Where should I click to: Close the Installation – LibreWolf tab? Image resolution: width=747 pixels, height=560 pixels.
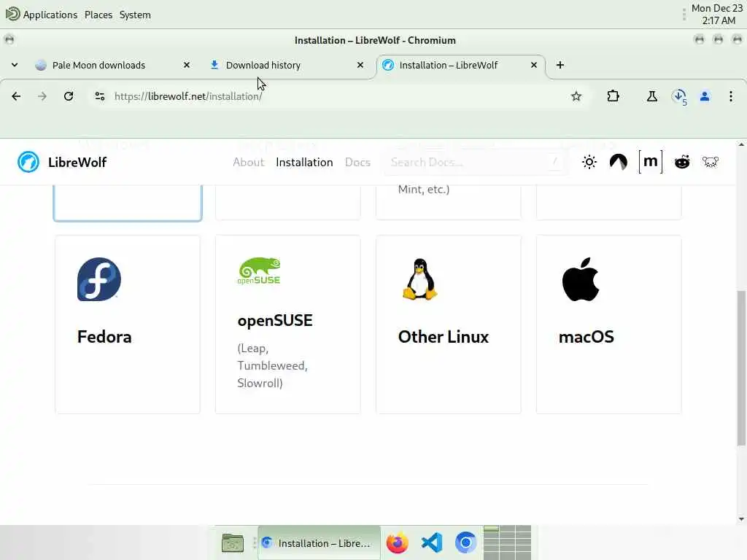tap(533, 65)
